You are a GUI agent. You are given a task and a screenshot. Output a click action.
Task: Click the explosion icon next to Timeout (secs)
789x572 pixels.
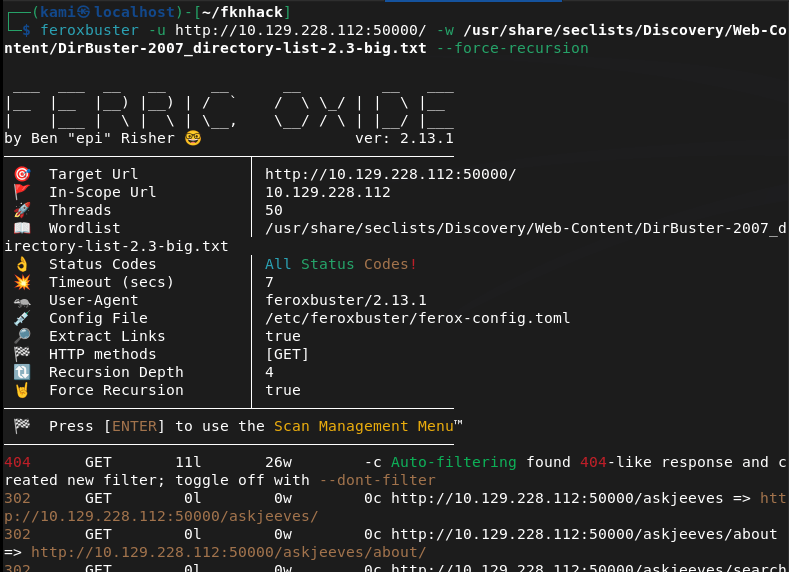point(22,282)
